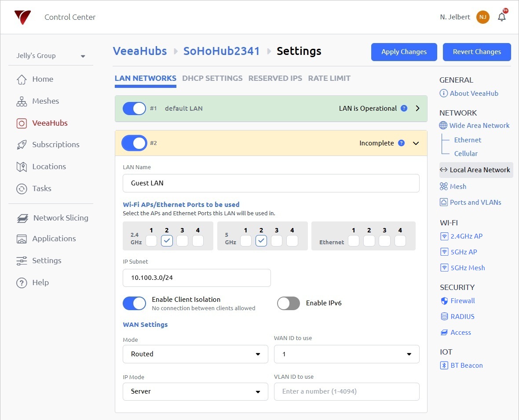Open the Jelly's Group dropdown
This screenshot has height=420, width=519.
[x=51, y=56]
